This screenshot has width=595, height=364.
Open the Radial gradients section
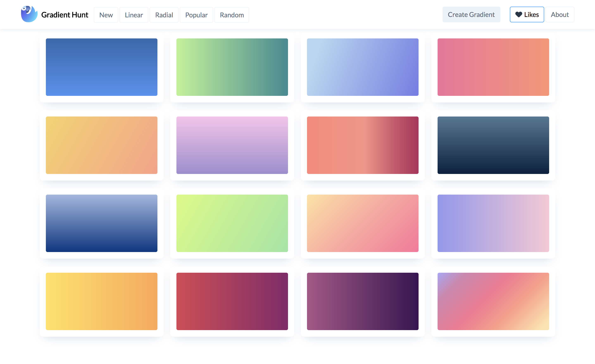164,15
